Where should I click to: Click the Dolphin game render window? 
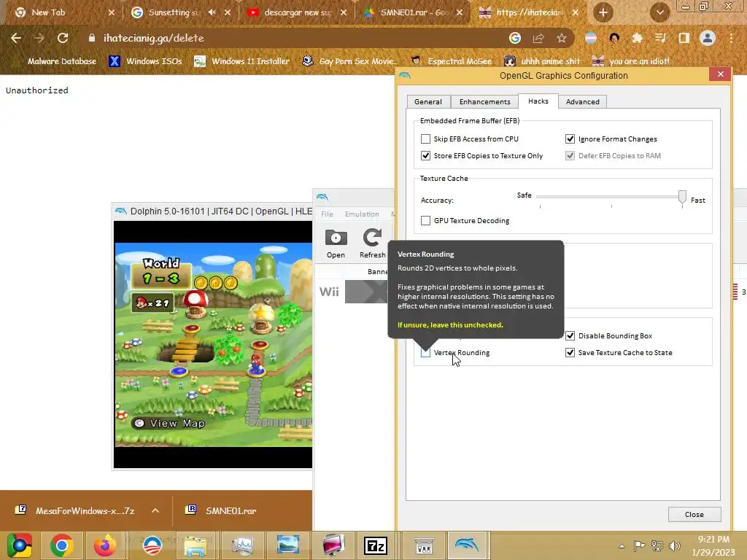(x=213, y=344)
